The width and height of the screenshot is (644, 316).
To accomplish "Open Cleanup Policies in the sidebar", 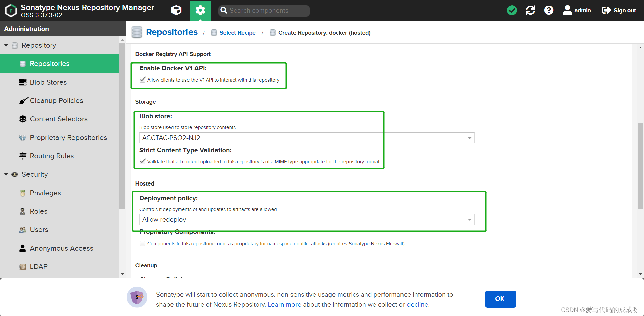I will (59, 101).
